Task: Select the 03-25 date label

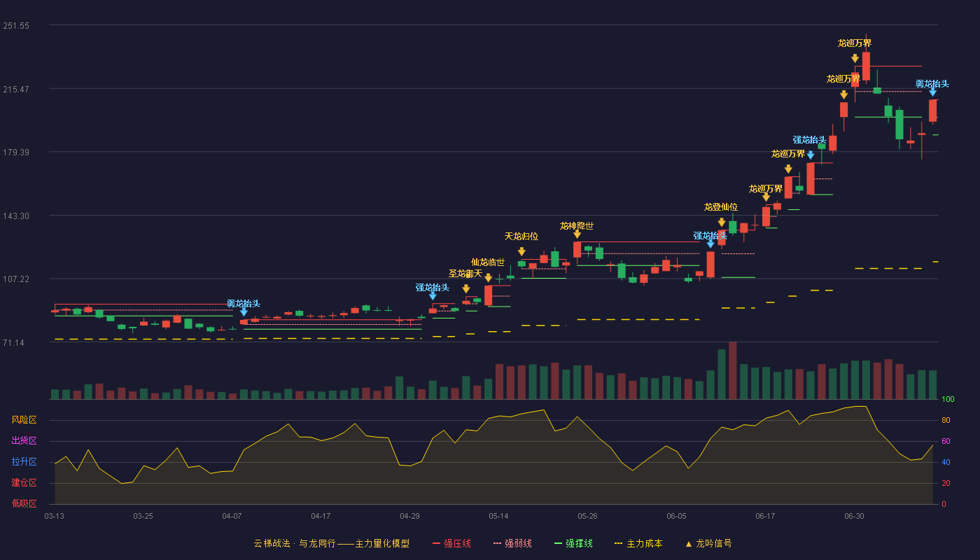Action: (x=143, y=516)
